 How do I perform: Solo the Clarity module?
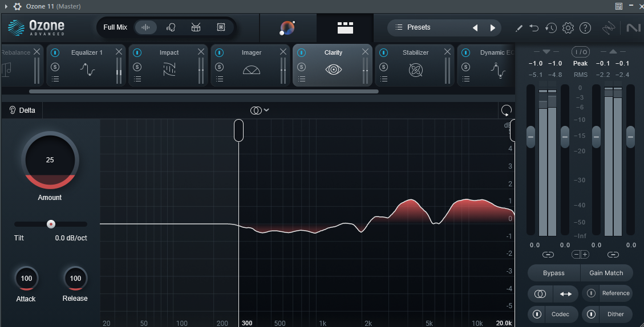(x=301, y=67)
